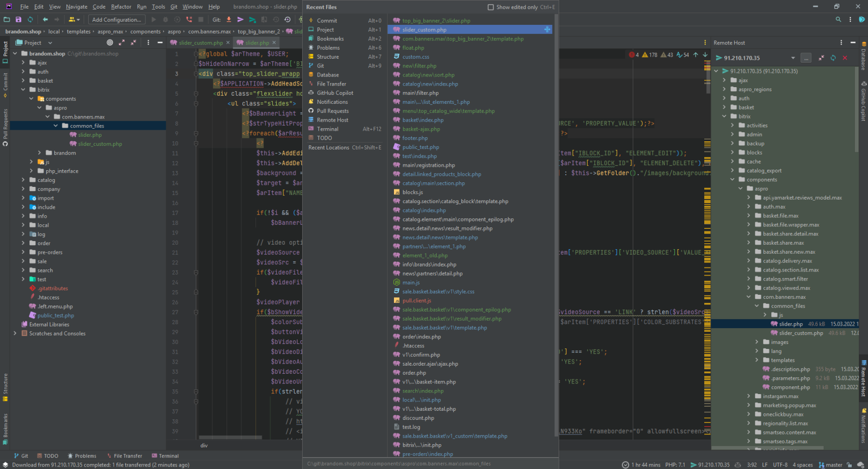The width and height of the screenshot is (868, 469).
Task: Click the read-only lock icon in status bar
Action: point(849,465)
